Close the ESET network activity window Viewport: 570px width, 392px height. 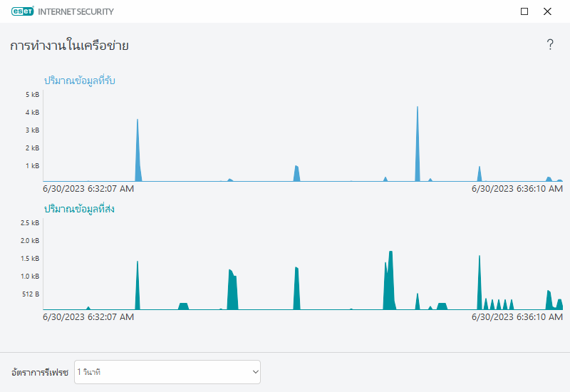pos(547,11)
